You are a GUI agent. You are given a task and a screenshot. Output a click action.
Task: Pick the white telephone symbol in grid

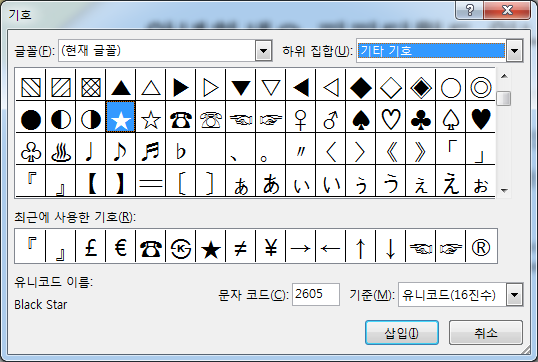(x=211, y=119)
